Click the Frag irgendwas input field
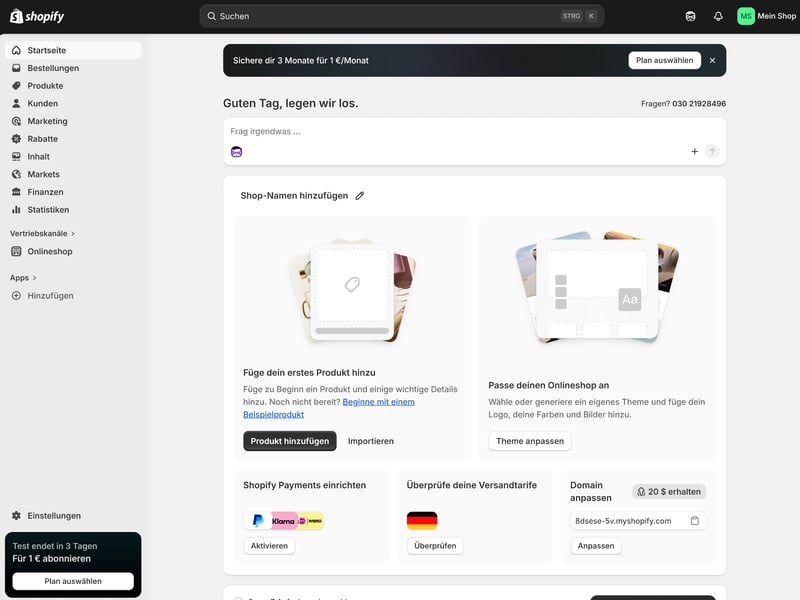The height and width of the screenshot is (600, 800). pyautogui.click(x=474, y=132)
